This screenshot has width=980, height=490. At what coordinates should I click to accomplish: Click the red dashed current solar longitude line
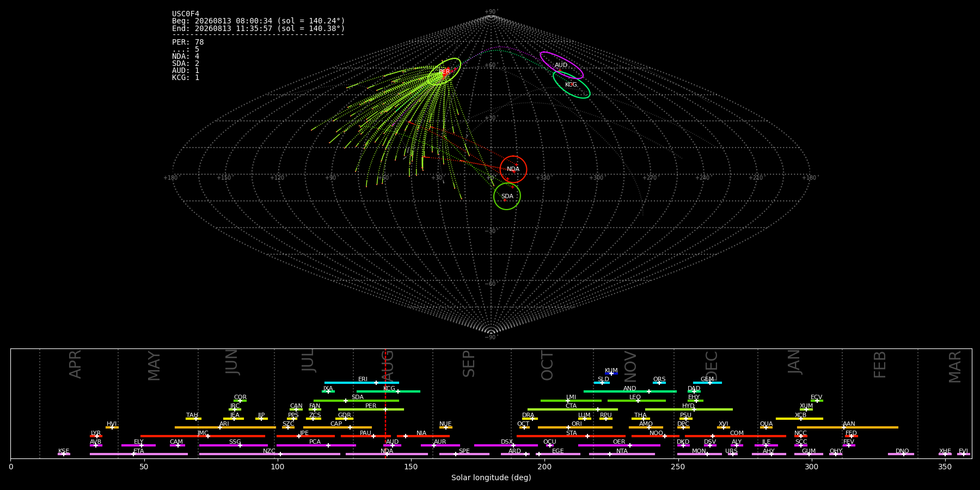[385, 403]
